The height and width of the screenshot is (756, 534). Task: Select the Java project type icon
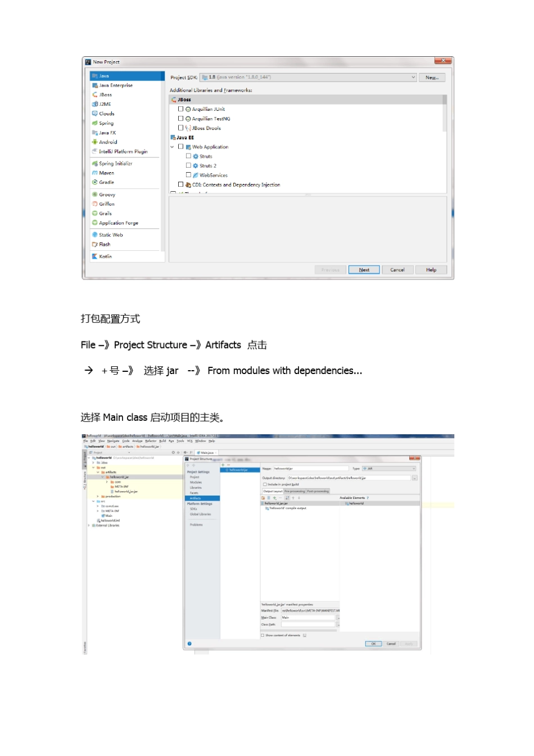coord(95,76)
